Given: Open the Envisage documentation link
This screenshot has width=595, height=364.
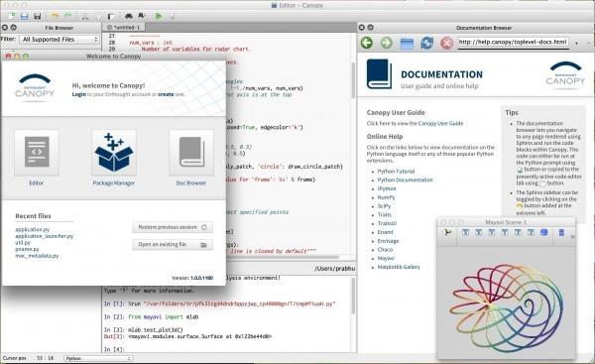Looking at the screenshot, I should (388, 241).
